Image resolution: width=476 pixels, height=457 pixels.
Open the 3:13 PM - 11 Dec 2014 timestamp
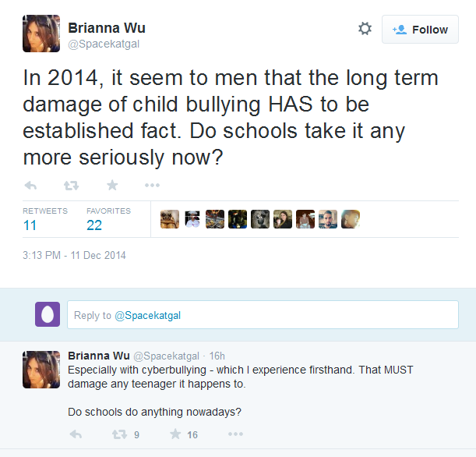74,255
